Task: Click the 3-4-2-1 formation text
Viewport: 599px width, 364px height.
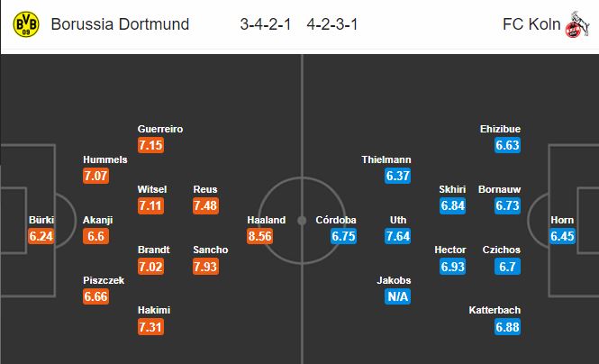Action: (x=266, y=24)
